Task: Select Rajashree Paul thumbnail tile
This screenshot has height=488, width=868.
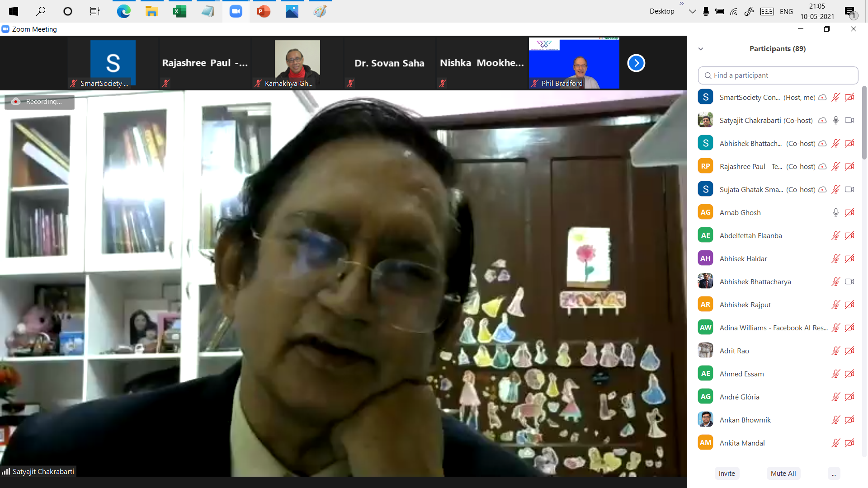Action: 205,63
